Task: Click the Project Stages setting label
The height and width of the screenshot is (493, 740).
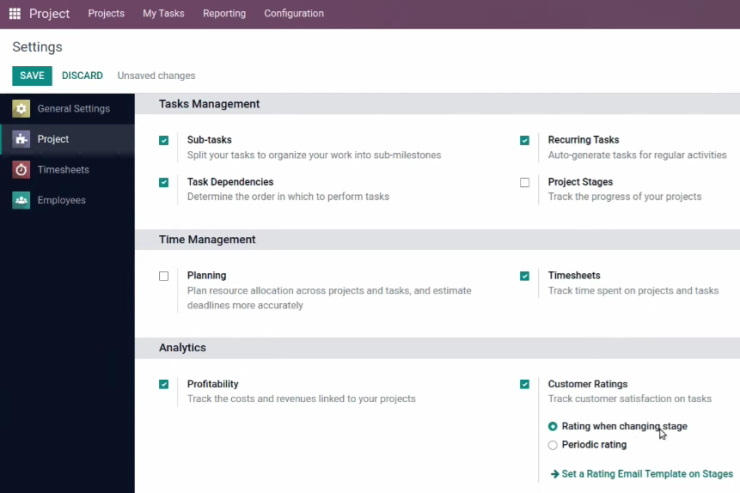Action: pyautogui.click(x=580, y=182)
